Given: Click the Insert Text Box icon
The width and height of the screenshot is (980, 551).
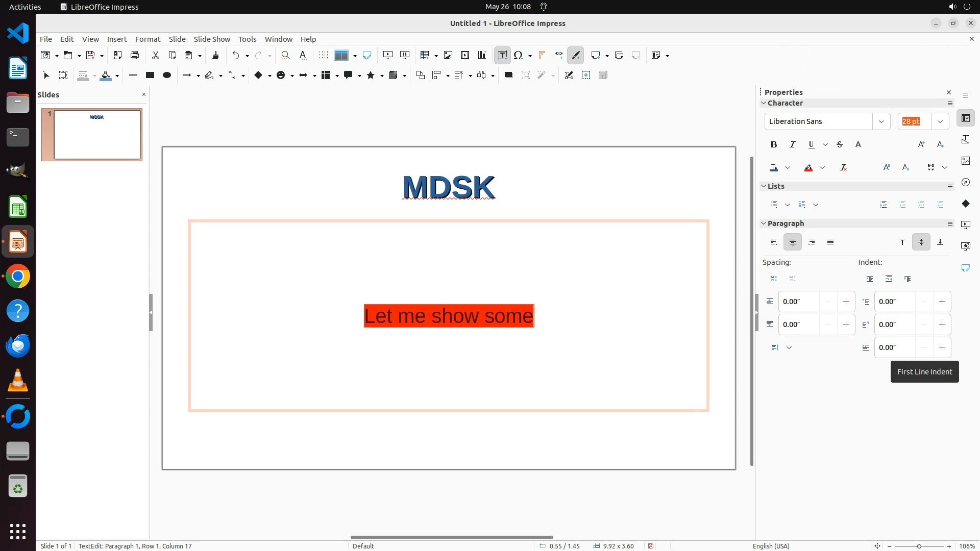Looking at the screenshot, I should click(502, 56).
